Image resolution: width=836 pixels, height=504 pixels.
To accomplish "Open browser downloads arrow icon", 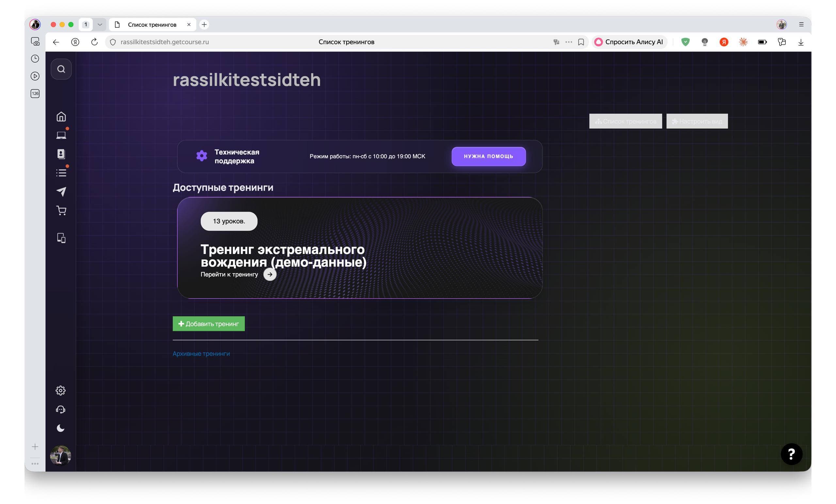I will tap(801, 42).
